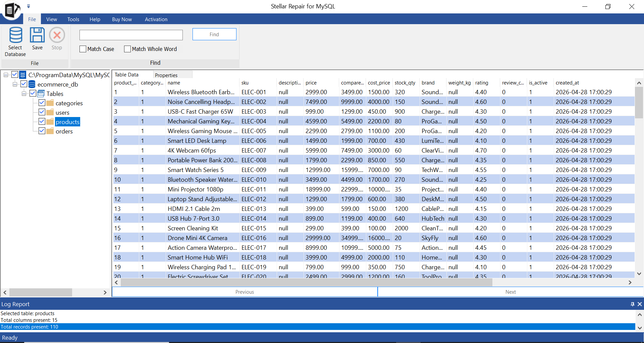Screen dimensions: 644x343
Task: Click the table vertical scrollbar down arrow
Action: 639,274
